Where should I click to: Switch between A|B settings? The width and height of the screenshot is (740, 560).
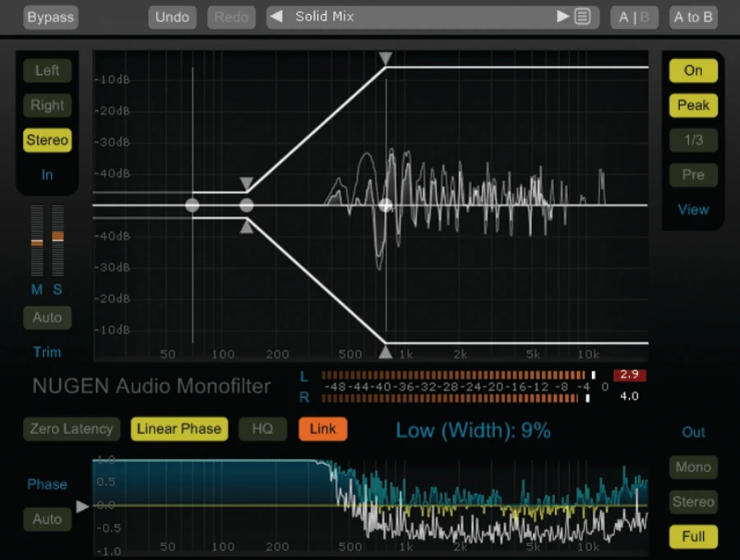pyautogui.click(x=634, y=17)
